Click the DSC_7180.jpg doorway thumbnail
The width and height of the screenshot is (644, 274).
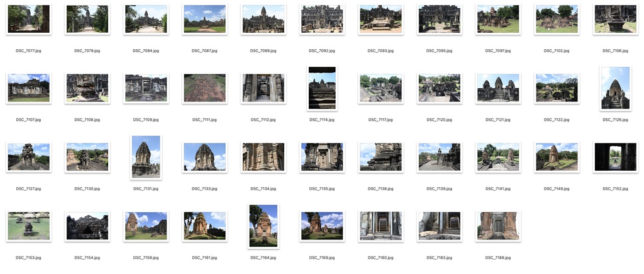tap(380, 226)
